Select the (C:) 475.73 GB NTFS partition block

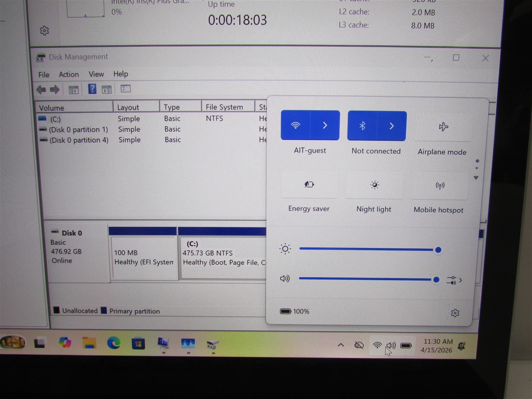tap(223, 258)
